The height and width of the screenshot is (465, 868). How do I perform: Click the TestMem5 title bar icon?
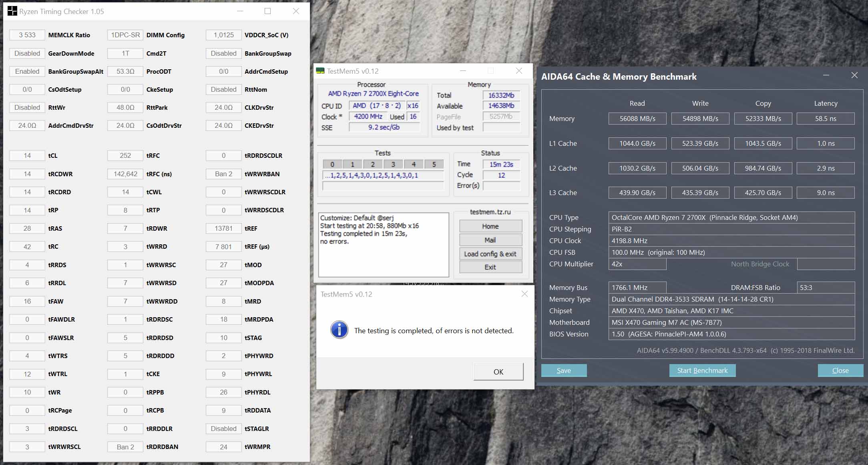pos(320,71)
